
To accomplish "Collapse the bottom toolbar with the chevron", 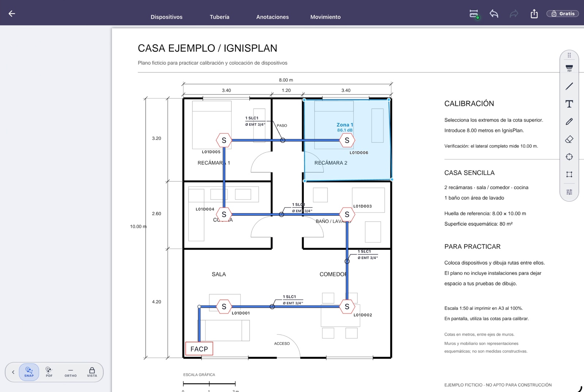I will click(x=13, y=372).
